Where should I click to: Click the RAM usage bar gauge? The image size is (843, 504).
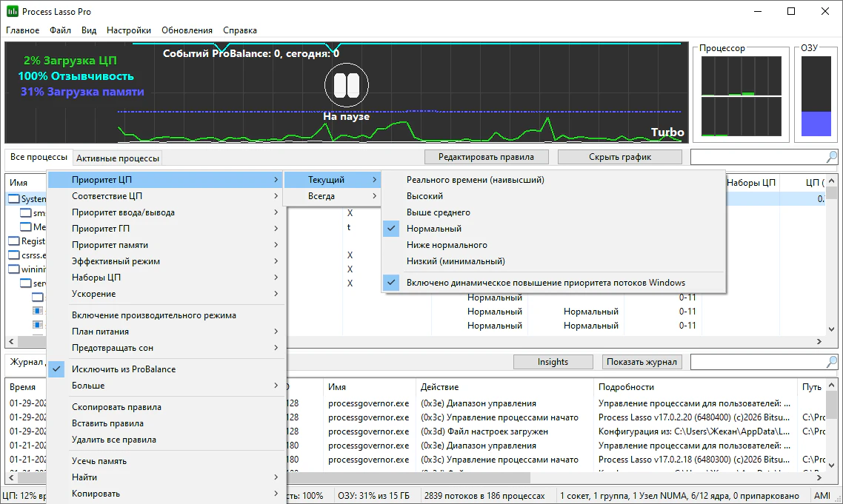[816, 96]
